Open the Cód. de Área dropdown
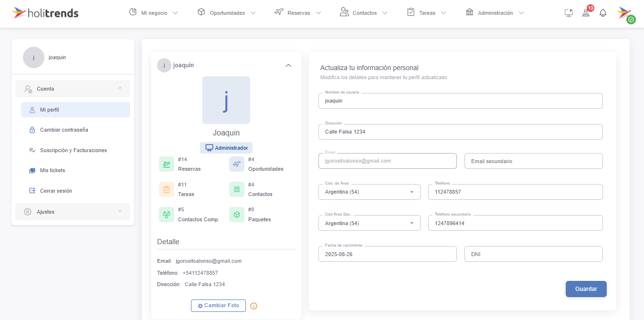The height and width of the screenshot is (320, 644). coord(370,192)
